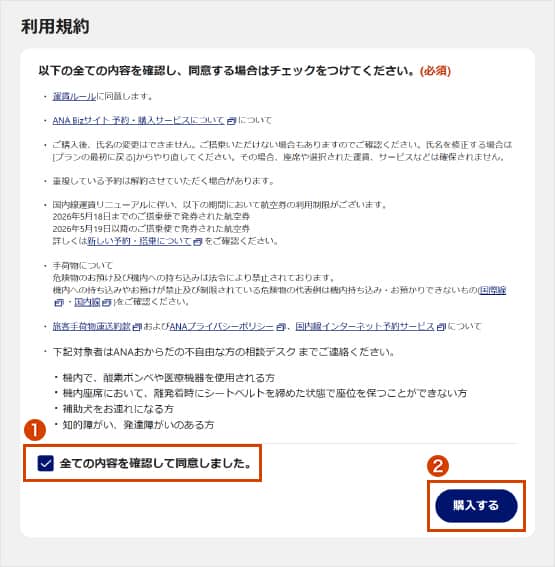
Task: Click external-window icon after 新しい予約・搭乗について
Action: click(x=197, y=241)
